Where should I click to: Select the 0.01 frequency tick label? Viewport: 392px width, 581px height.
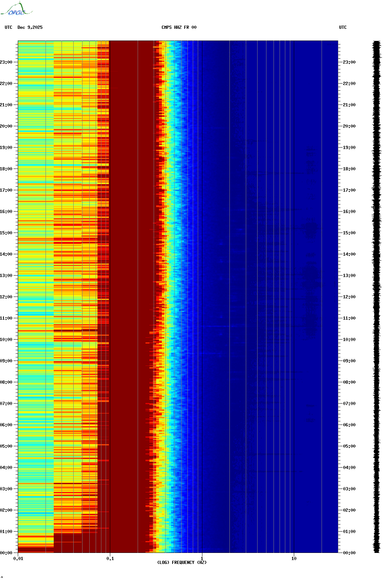(x=18, y=559)
